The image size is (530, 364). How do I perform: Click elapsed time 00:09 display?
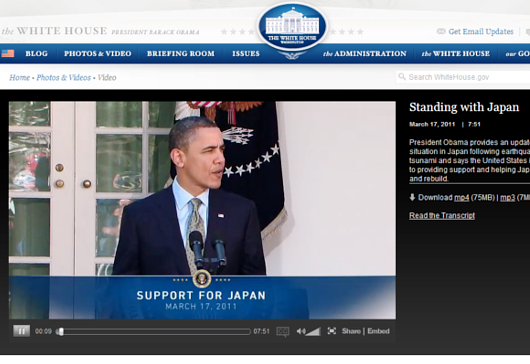(x=43, y=331)
